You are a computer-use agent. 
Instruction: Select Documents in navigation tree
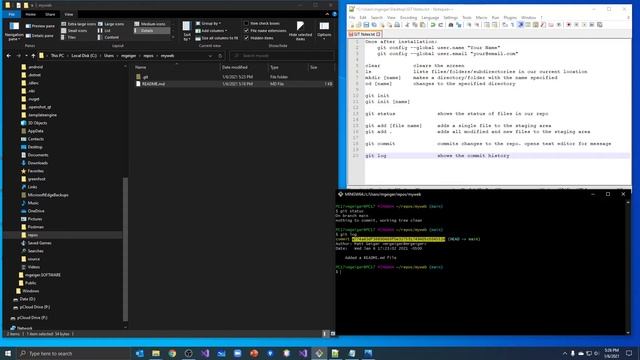[x=35, y=155]
